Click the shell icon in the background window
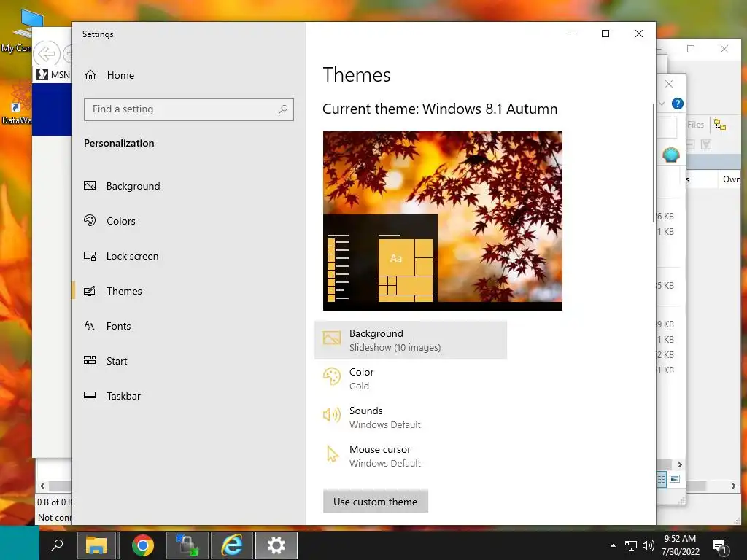This screenshot has width=747, height=560. (x=671, y=155)
